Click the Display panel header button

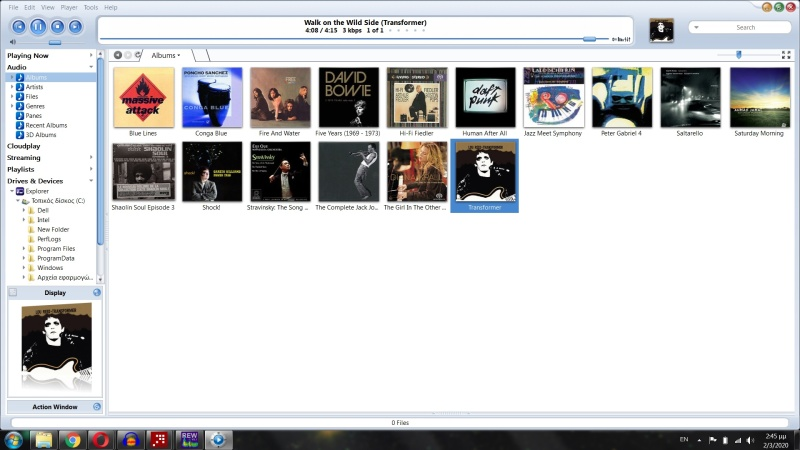55,293
